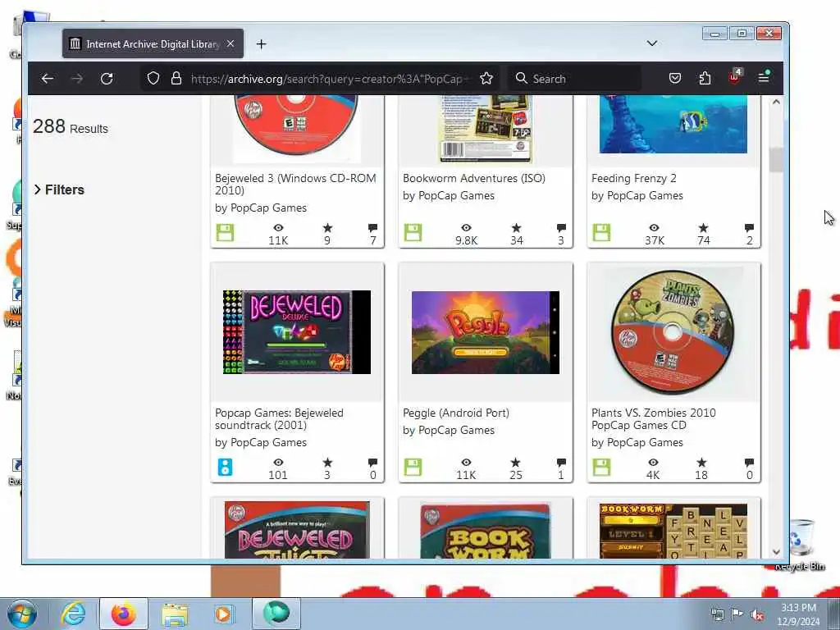Click favorites star on Peggle card
Screen dimensions: 840x630
click(515, 463)
